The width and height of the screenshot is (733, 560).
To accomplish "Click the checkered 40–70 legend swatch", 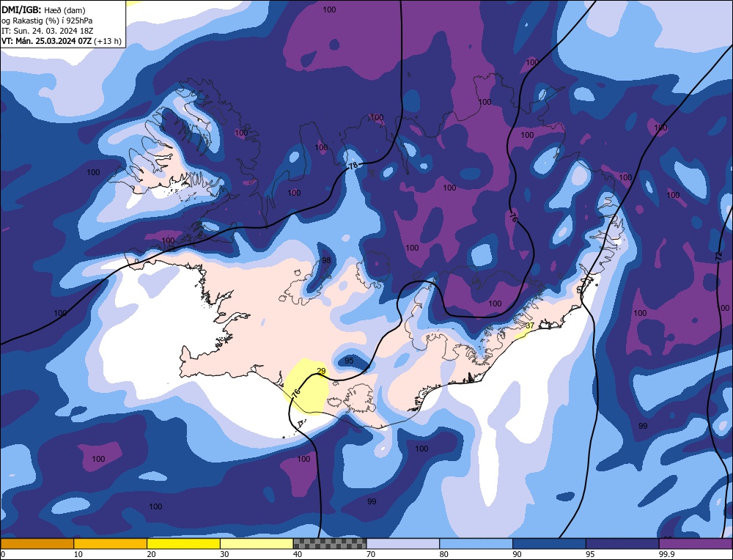I will [330, 543].
